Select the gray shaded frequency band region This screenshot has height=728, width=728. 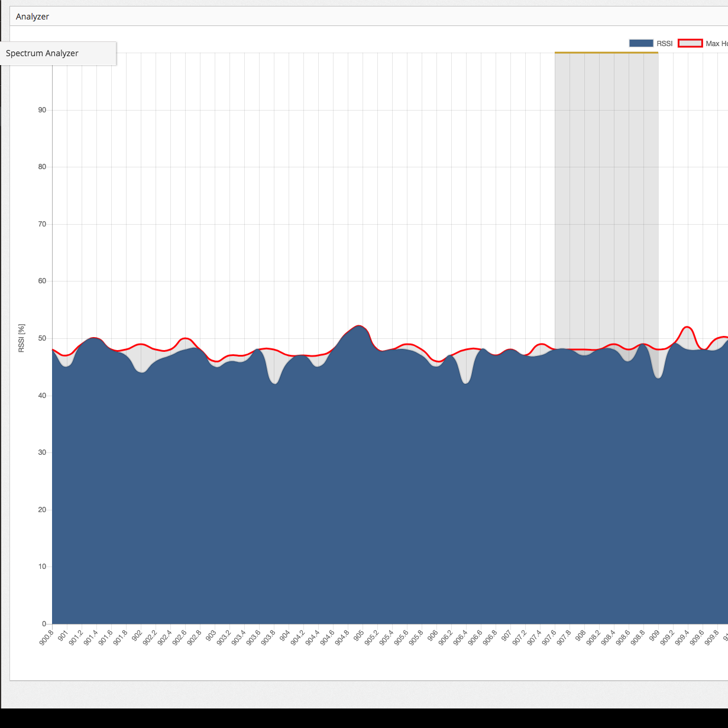(606, 195)
